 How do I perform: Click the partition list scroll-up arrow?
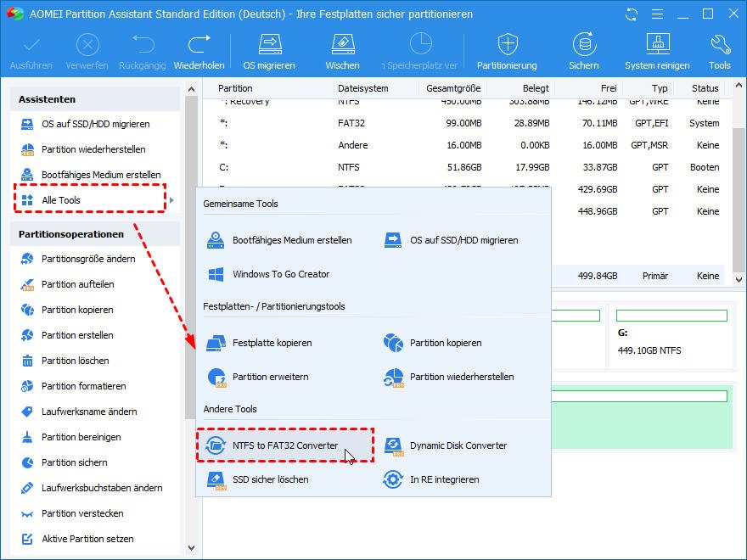point(739,86)
